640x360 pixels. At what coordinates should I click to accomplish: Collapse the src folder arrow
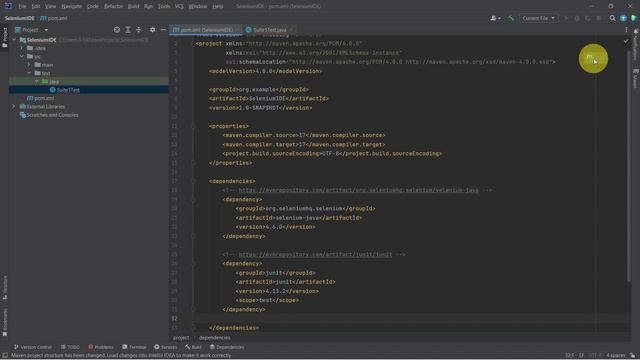coord(22,56)
